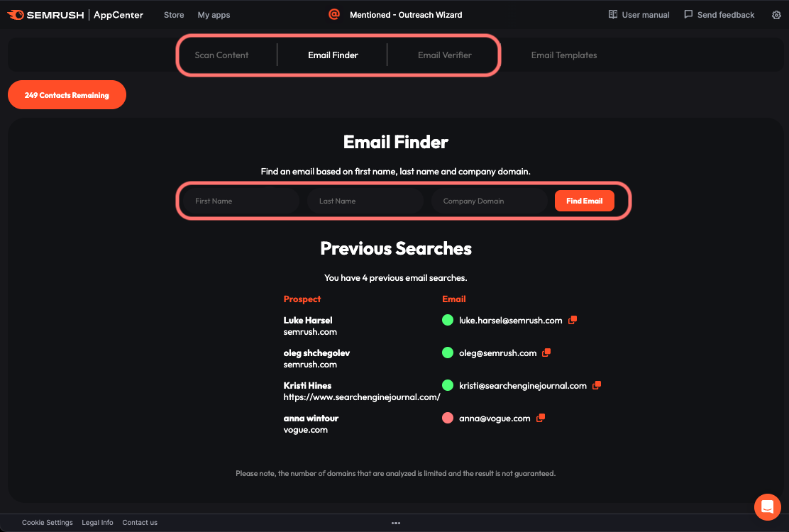Image resolution: width=789 pixels, height=532 pixels.
Task: Click the Semrush logo
Action: [45, 15]
